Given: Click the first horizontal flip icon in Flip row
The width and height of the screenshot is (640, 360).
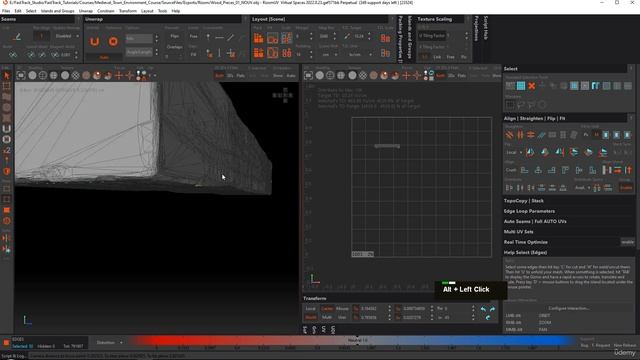Looking at the screenshot, I should coord(530,152).
